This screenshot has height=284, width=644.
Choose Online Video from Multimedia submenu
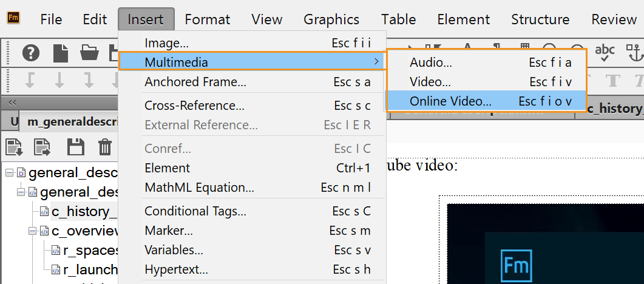click(450, 101)
